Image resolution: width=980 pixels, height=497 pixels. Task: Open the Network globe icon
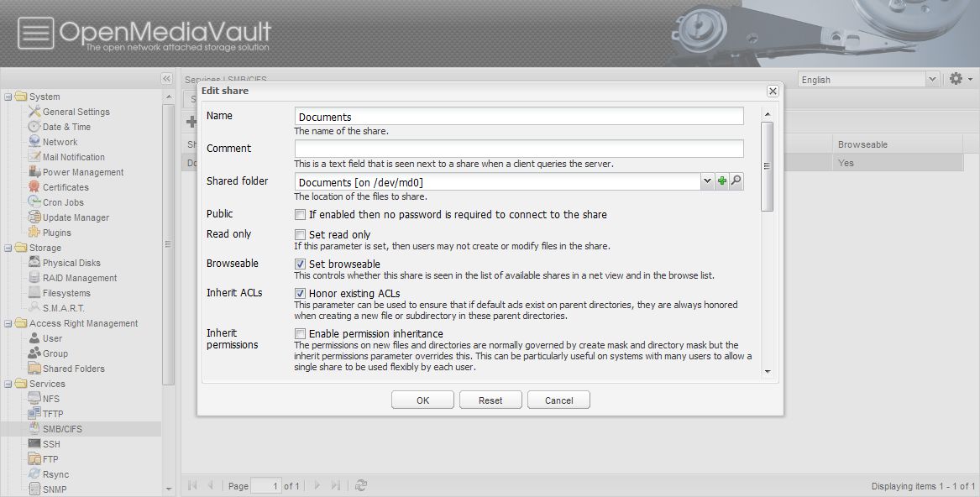[34, 142]
